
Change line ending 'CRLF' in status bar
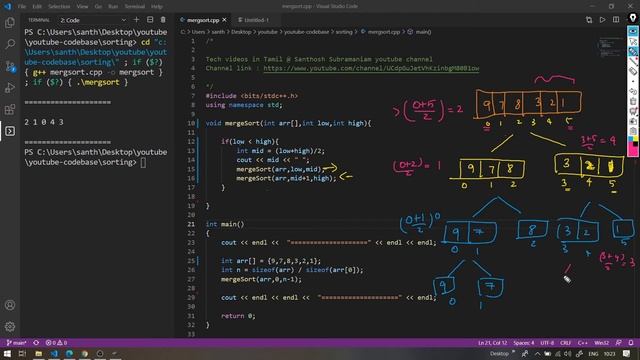[565, 342]
